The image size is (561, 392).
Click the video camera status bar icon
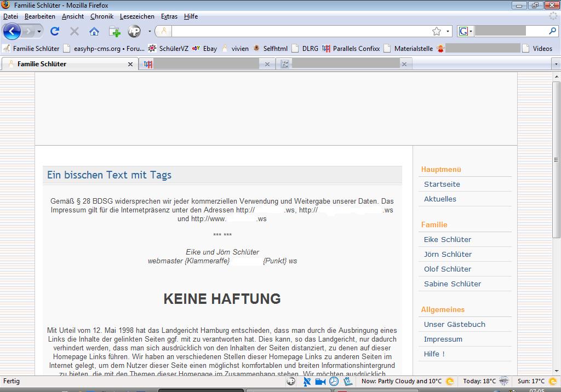(320, 381)
